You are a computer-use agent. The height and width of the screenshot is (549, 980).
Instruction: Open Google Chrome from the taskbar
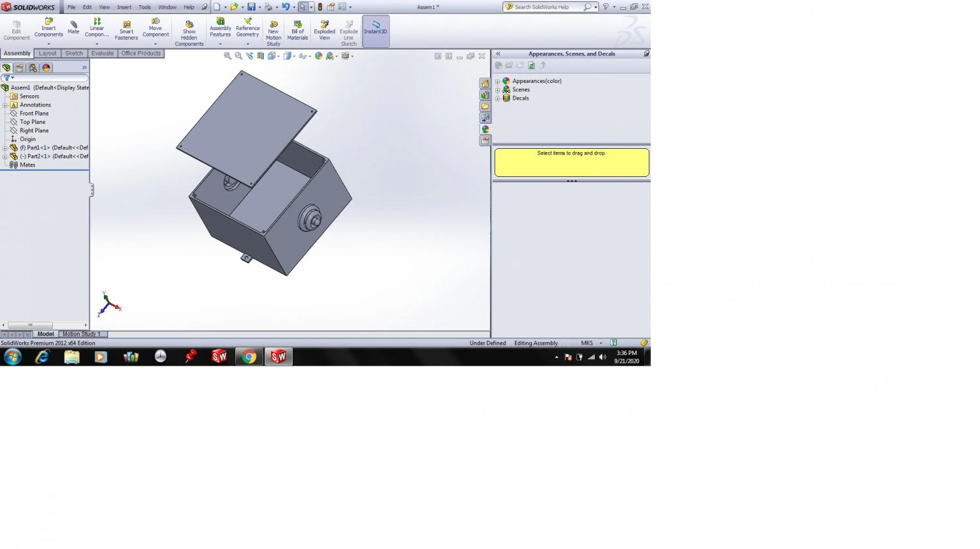click(x=249, y=356)
